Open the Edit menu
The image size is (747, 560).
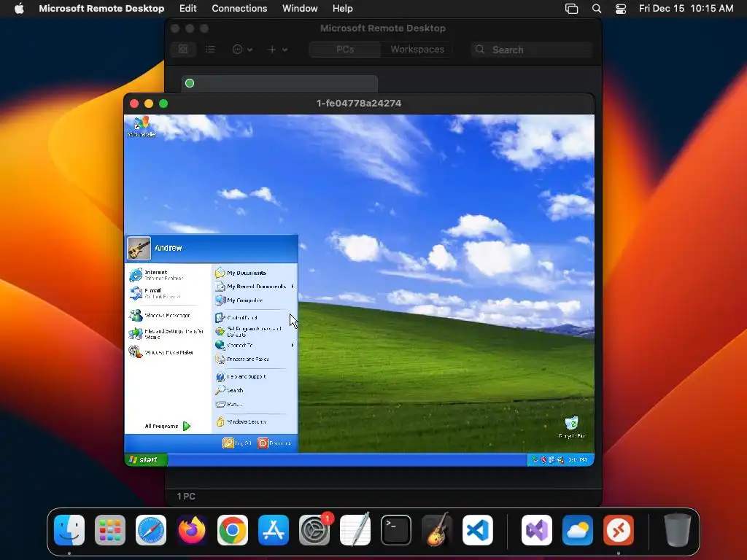(187, 9)
